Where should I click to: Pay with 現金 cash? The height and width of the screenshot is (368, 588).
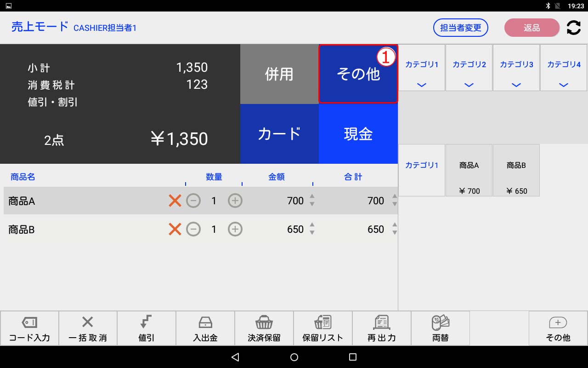[x=358, y=134]
